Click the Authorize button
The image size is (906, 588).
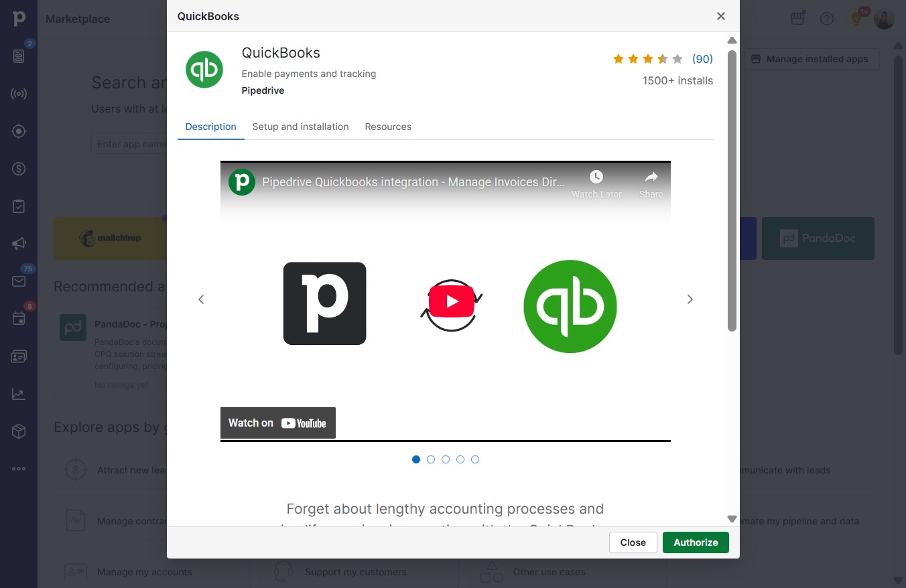click(x=696, y=542)
